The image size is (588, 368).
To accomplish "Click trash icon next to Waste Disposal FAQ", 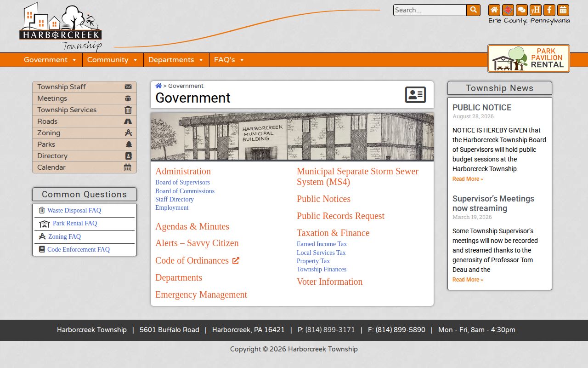I will (x=42, y=210).
